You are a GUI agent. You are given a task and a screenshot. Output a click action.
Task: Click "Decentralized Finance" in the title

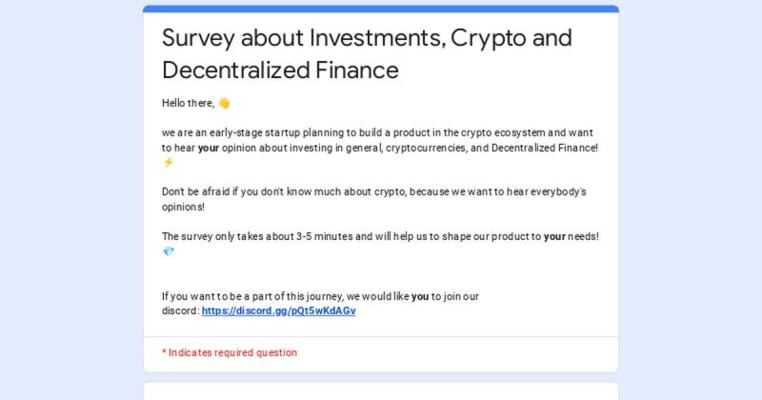tap(280, 70)
